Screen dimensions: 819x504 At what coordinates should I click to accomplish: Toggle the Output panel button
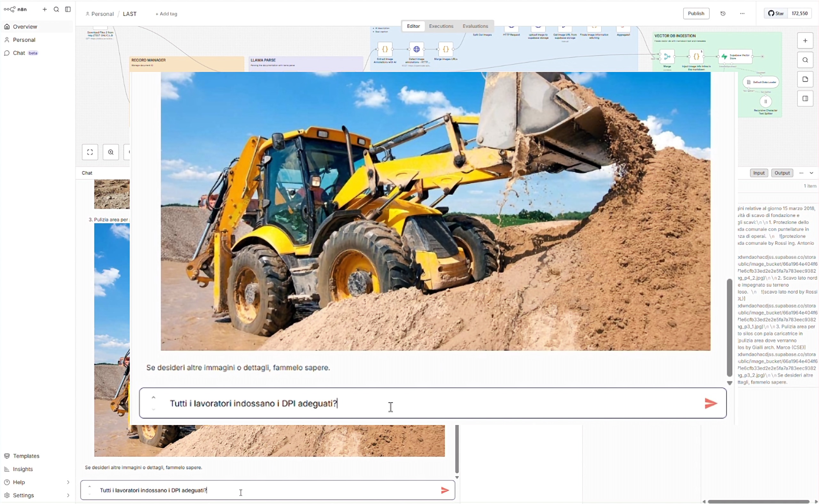tap(782, 173)
